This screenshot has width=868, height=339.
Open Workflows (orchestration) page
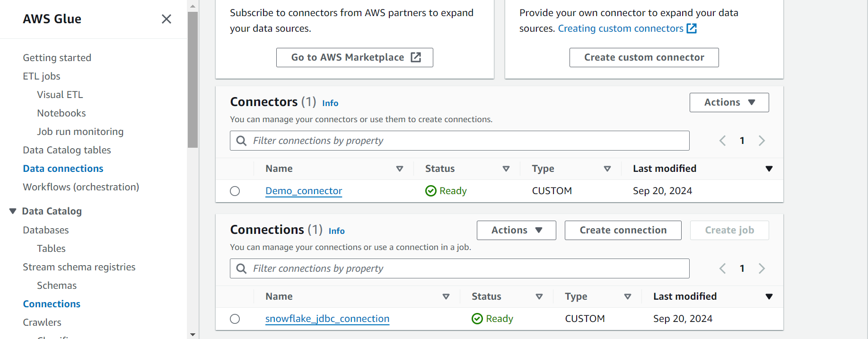tap(81, 187)
